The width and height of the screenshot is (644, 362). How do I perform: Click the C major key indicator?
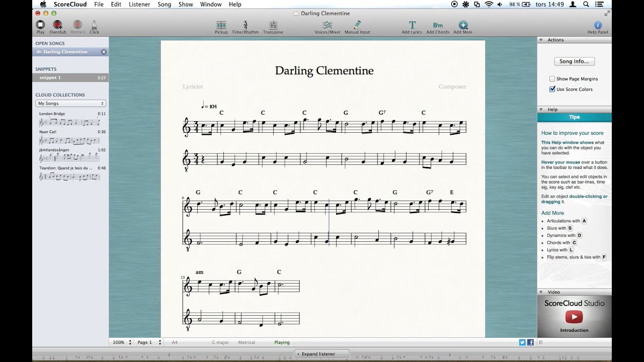220,342
